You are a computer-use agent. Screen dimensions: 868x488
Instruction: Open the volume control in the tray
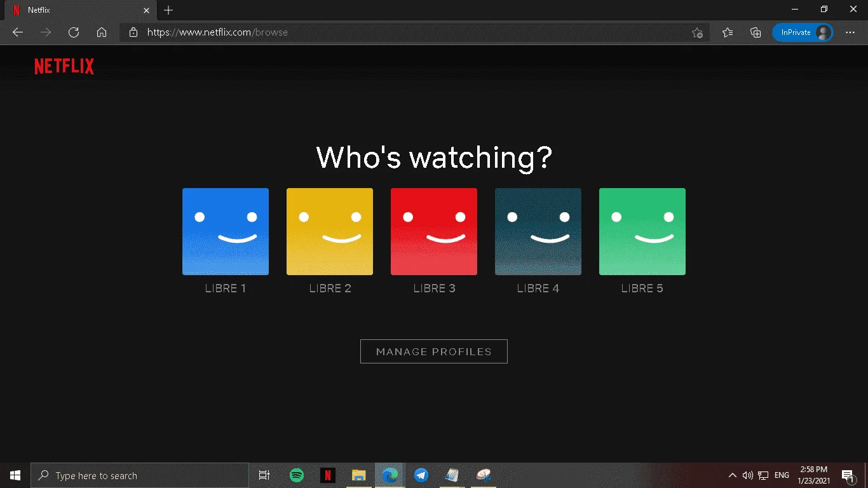click(748, 475)
